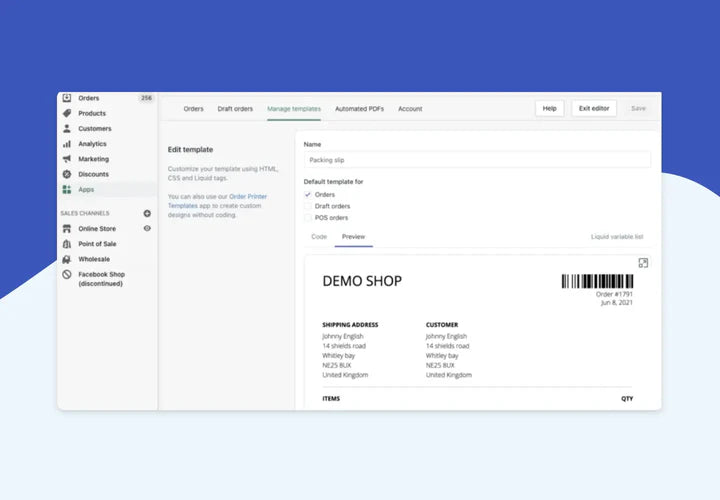The width and height of the screenshot is (720, 500).
Task: Click the template Name input field
Action: 477,160
